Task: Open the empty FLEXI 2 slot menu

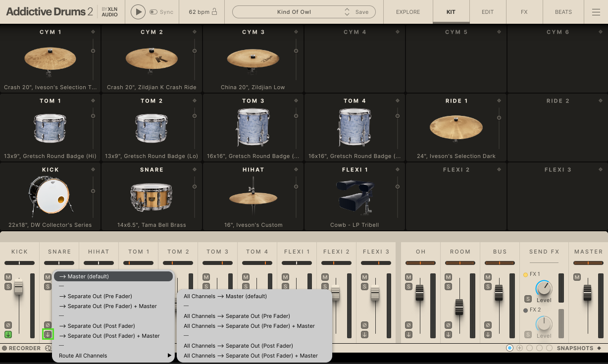Action: [x=499, y=169]
